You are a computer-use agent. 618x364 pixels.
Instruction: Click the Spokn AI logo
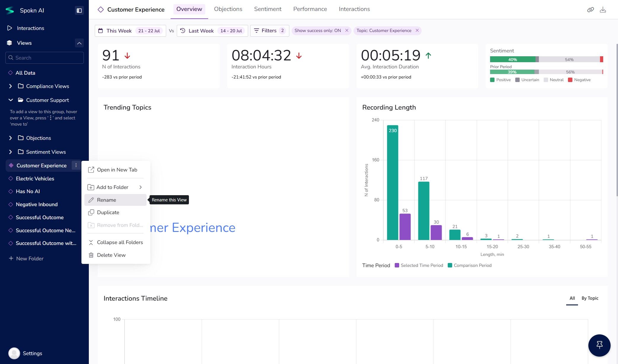pyautogui.click(x=10, y=10)
